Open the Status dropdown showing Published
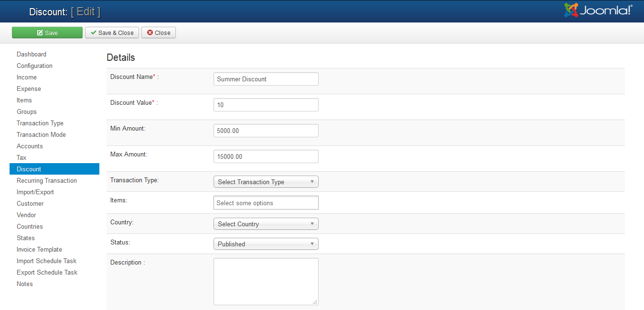This screenshot has width=644, height=310. coord(266,244)
